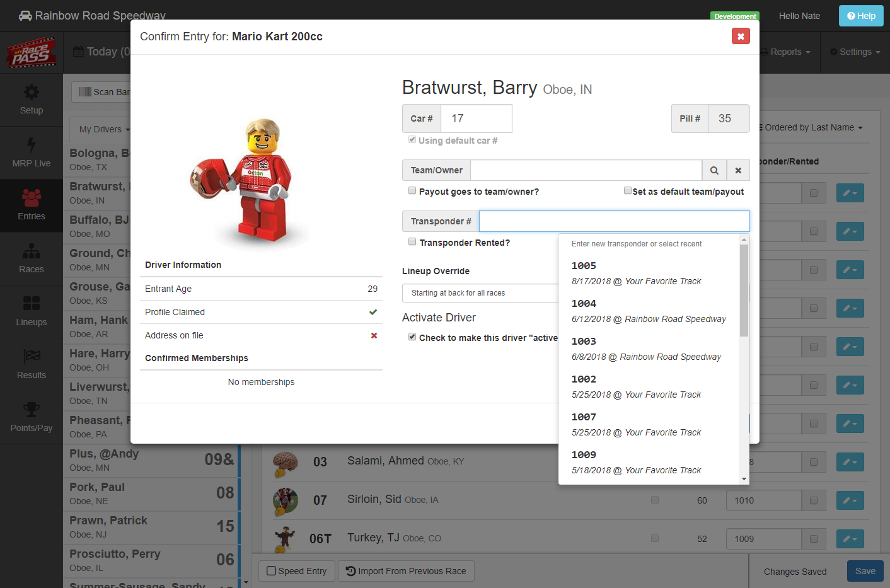Select Pork, Paul in driver list

coord(151,493)
